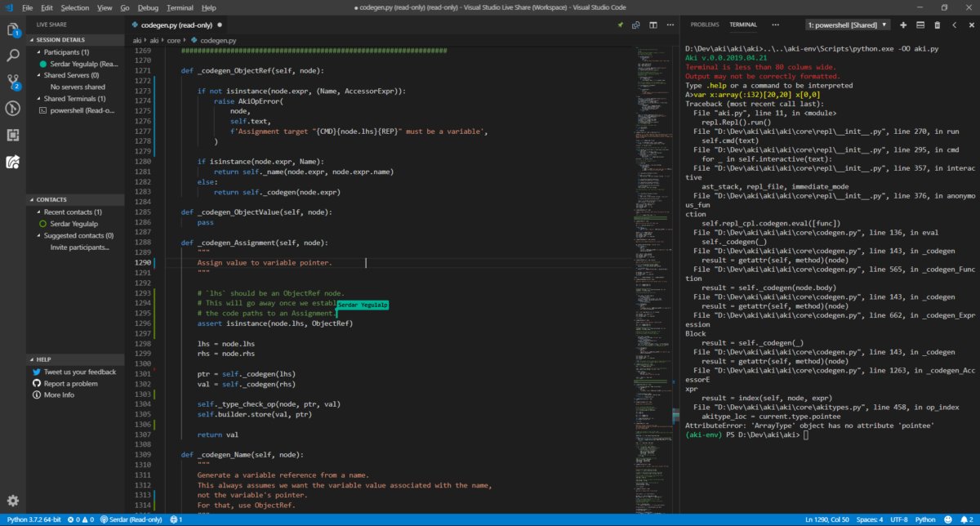The image size is (980, 526).
Task: Open the Explorer view in activity bar
Action: click(13, 30)
